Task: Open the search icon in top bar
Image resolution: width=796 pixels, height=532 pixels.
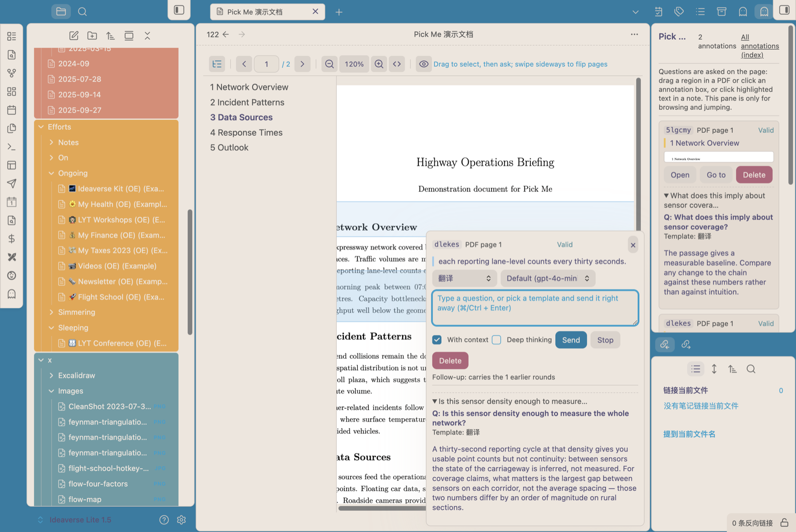Action: tap(83, 11)
